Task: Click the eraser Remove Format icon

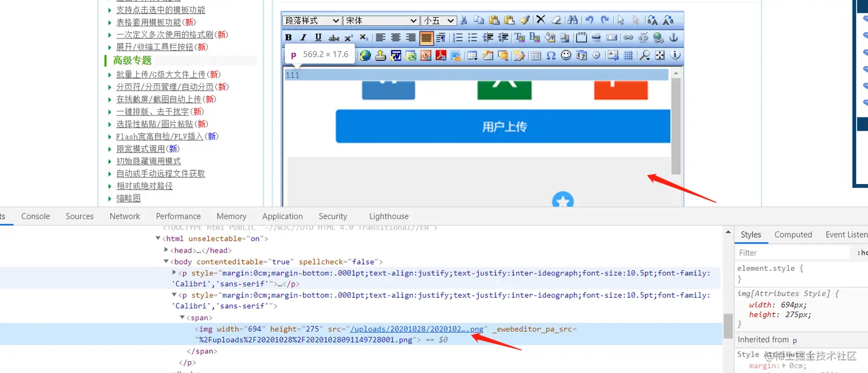Action: click(556, 21)
